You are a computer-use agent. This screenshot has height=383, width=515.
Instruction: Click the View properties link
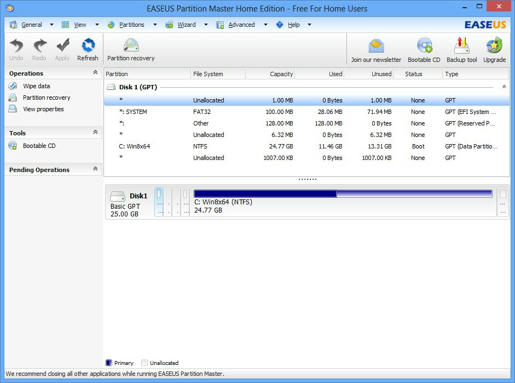(x=43, y=109)
